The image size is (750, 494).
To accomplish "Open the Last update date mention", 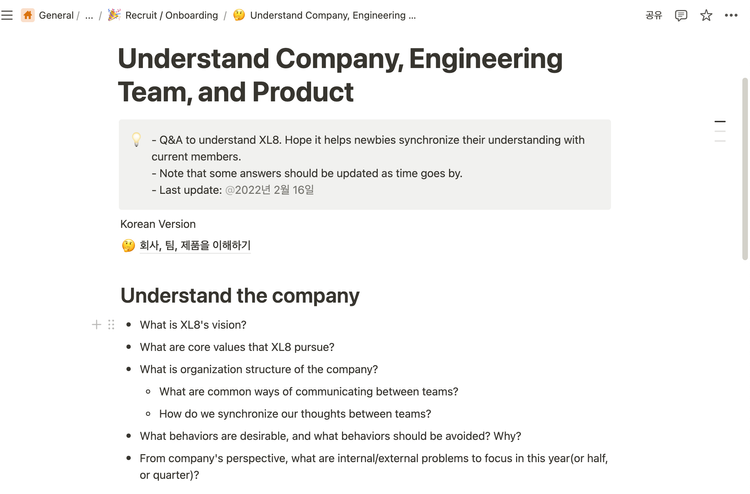I will [269, 190].
